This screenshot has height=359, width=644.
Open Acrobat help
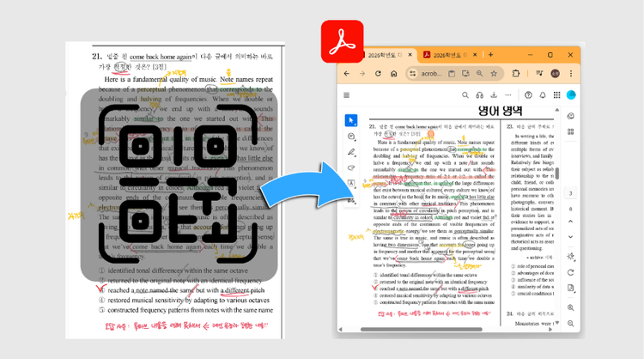pyautogui.click(x=528, y=95)
